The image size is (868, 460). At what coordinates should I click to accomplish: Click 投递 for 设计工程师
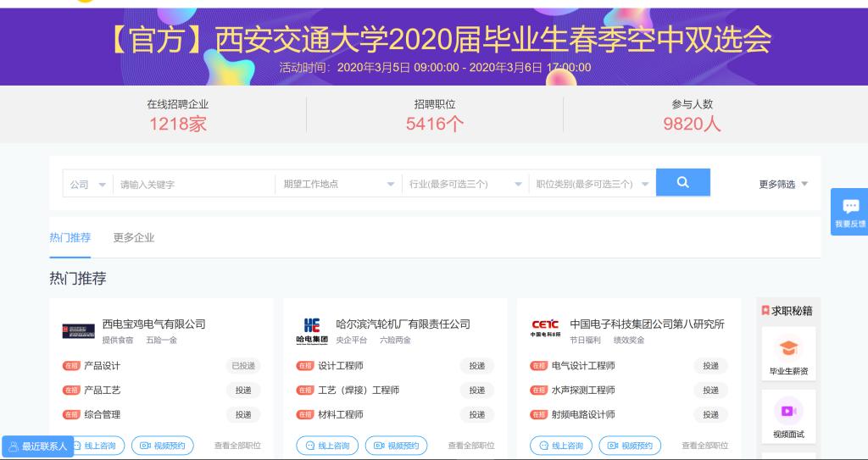(x=476, y=366)
